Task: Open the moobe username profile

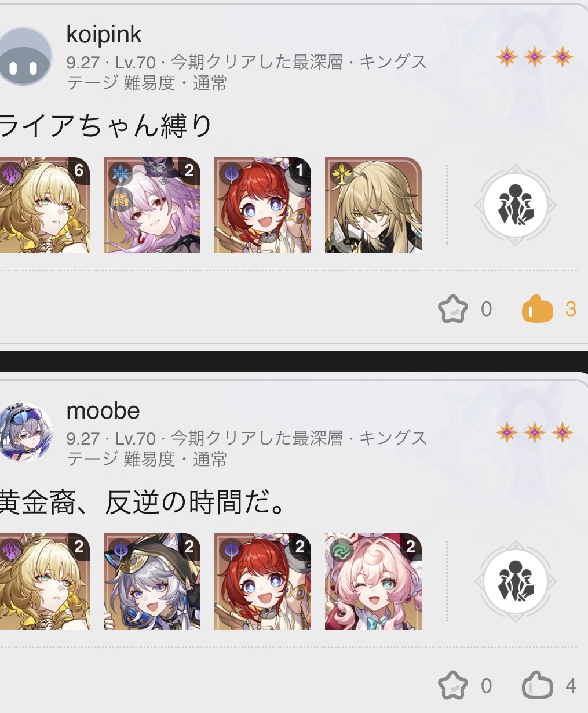Action: tap(103, 411)
